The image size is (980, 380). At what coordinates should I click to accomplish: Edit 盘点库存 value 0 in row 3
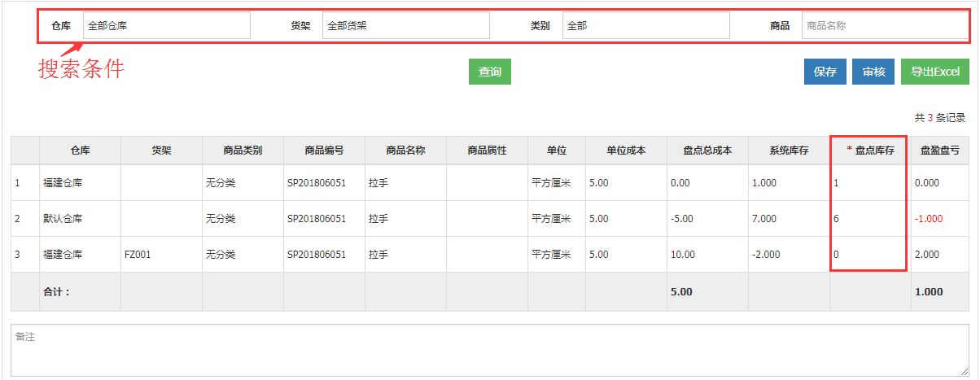tap(868, 255)
